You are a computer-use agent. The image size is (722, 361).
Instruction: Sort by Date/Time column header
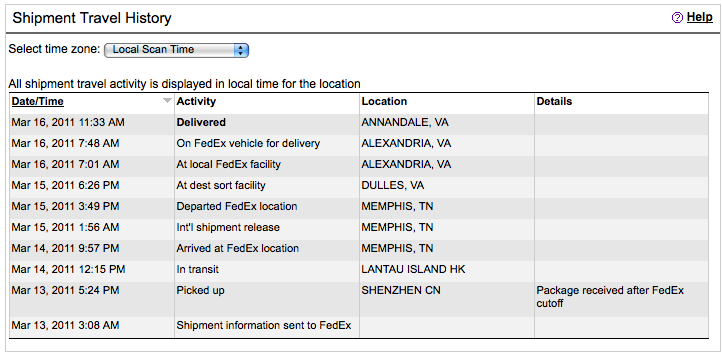click(38, 101)
